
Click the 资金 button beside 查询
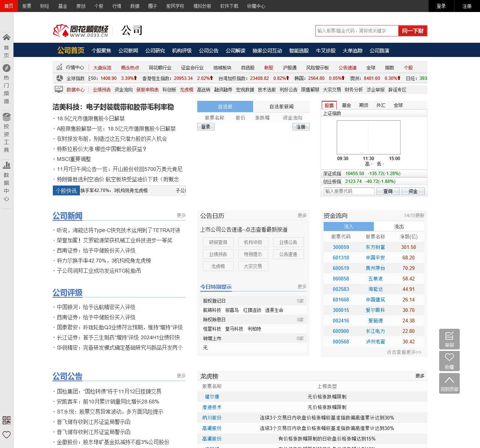[x=413, y=191]
